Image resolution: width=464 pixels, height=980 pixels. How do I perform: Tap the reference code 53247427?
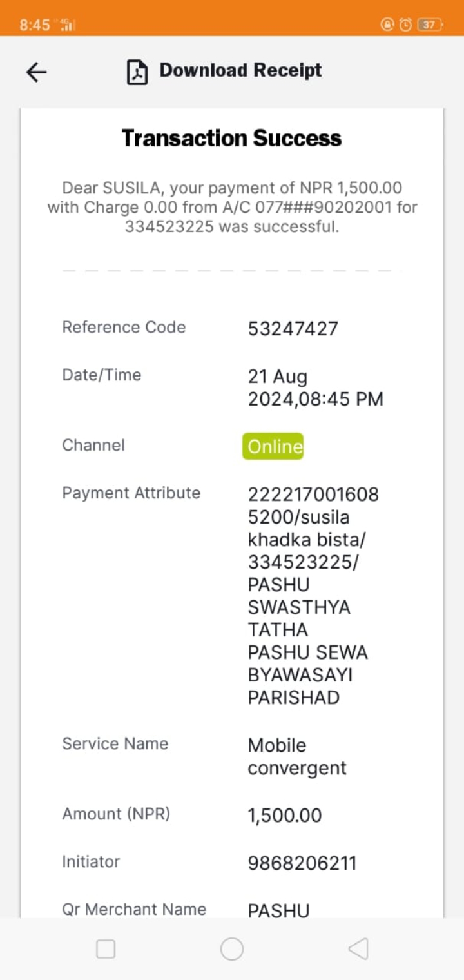[293, 329]
